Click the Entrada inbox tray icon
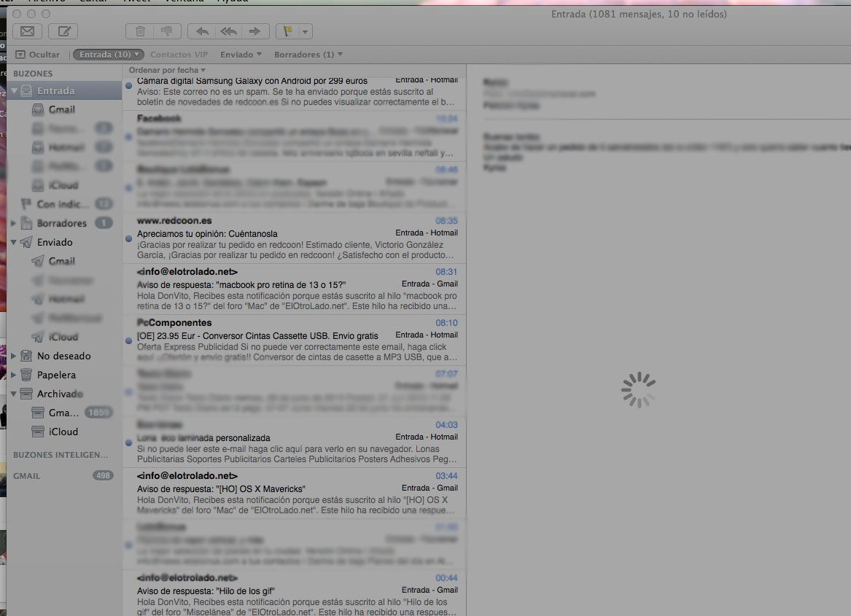 tap(26, 90)
